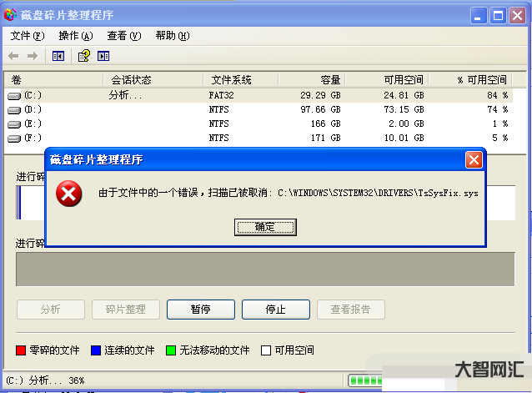Click the help icon in toolbar
The image size is (532, 393).
(x=83, y=56)
